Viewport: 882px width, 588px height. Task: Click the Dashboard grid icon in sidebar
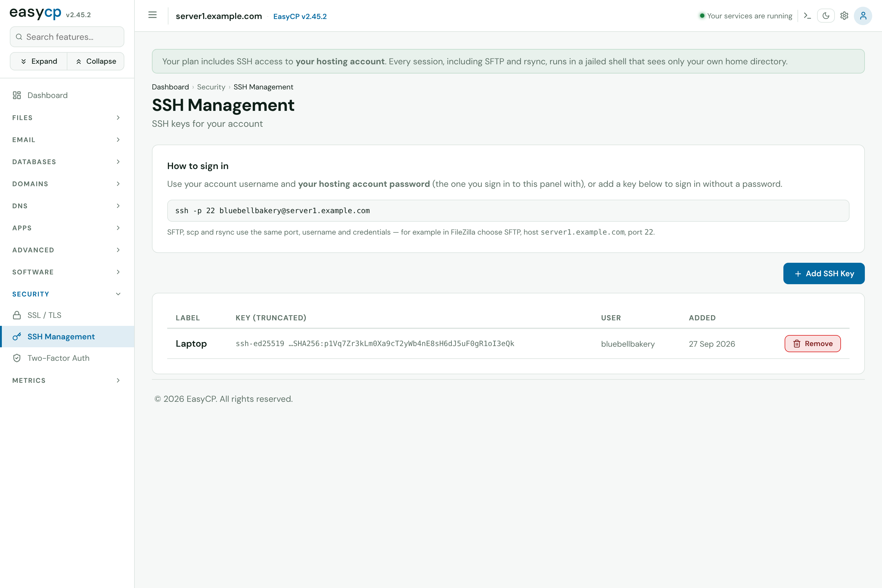(17, 95)
